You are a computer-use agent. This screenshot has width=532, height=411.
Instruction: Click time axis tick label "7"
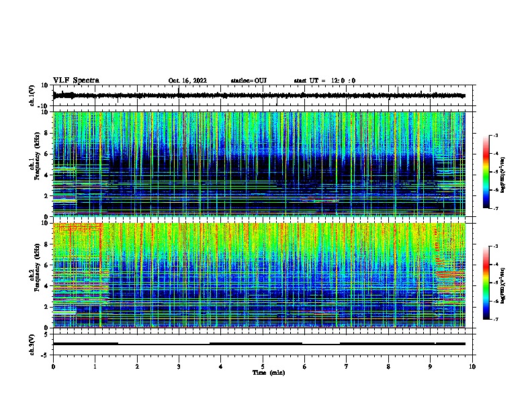point(347,367)
